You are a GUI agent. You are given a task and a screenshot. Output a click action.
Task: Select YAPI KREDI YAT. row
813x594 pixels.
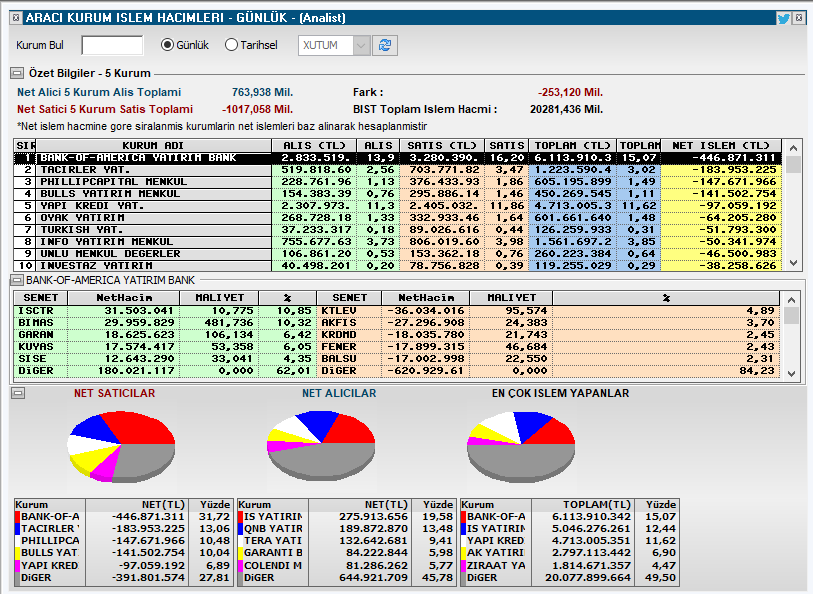click(x=398, y=206)
